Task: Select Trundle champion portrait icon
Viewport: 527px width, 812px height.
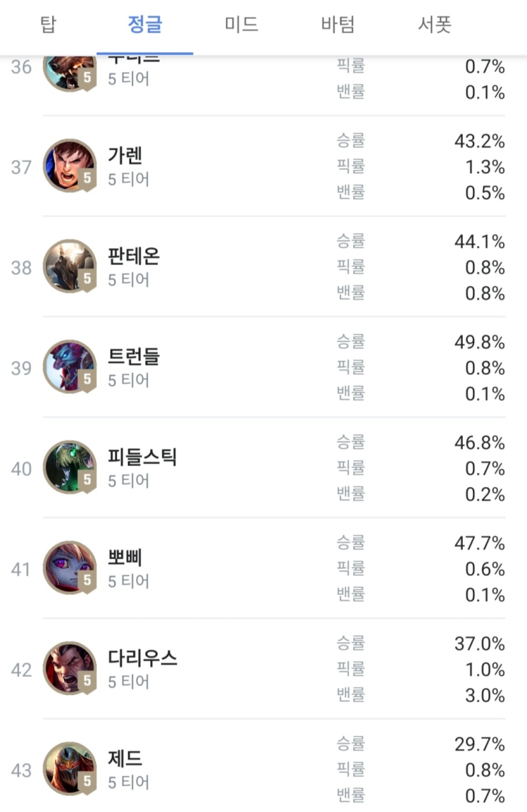Action: 69,367
